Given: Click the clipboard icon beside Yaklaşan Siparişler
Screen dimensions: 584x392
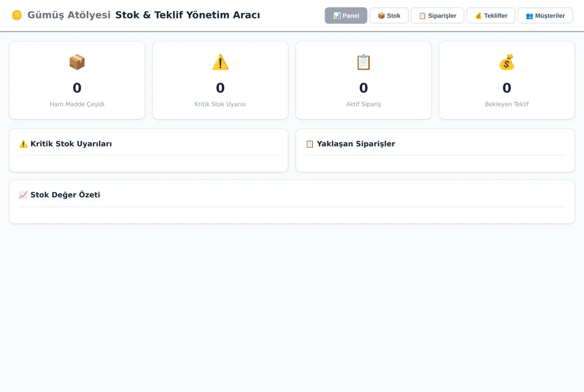Looking at the screenshot, I should tap(310, 144).
